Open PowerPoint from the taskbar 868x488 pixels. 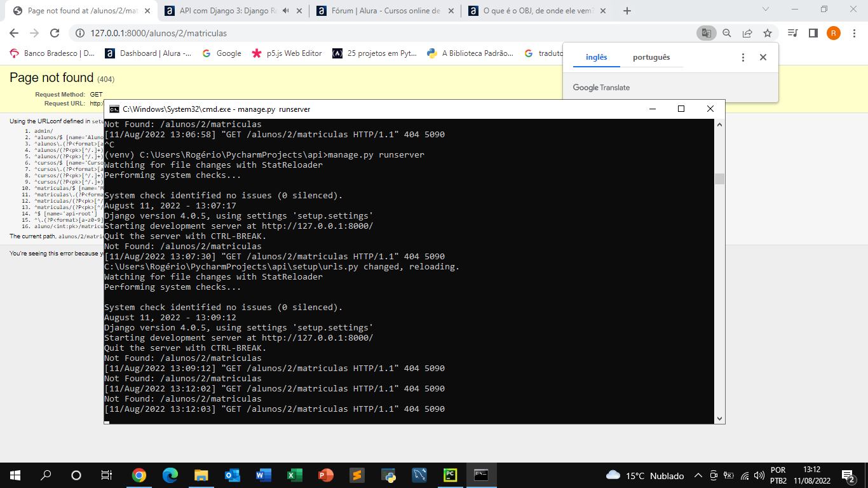(326, 475)
